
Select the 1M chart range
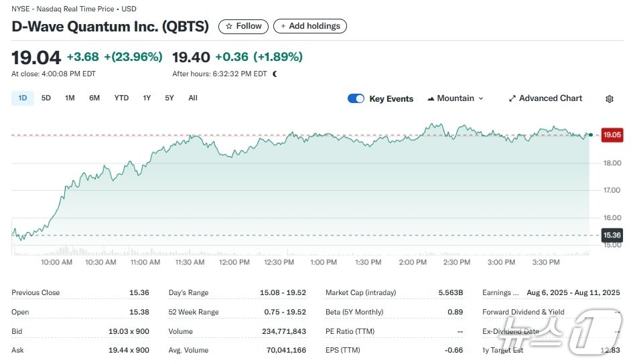[70, 98]
